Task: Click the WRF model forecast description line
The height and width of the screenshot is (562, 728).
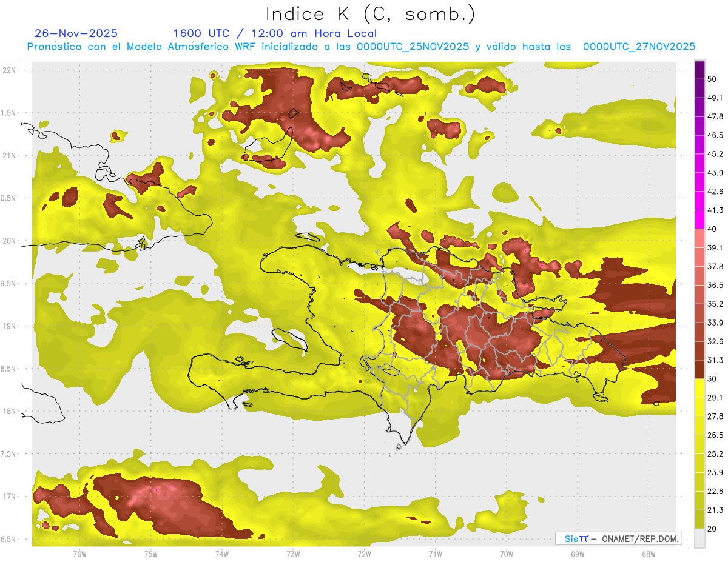Action: point(361,47)
